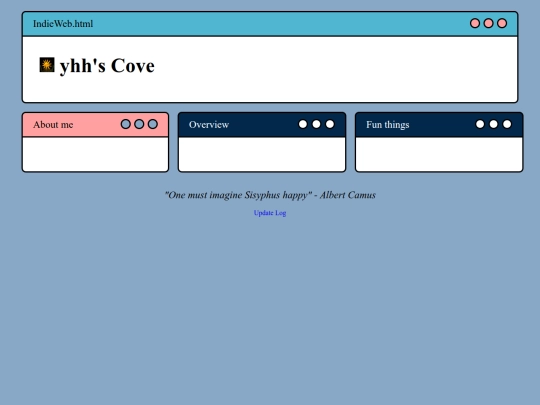Image resolution: width=540 pixels, height=405 pixels.
Task: Click the last white circle in Overview header
Action: (330, 124)
